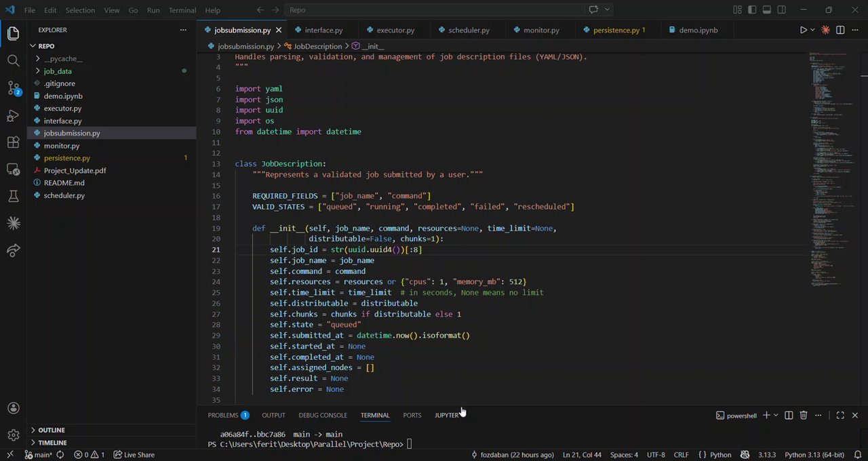Image resolution: width=868 pixels, height=461 pixels.
Task: Open the Extensions view
Action: click(13, 142)
